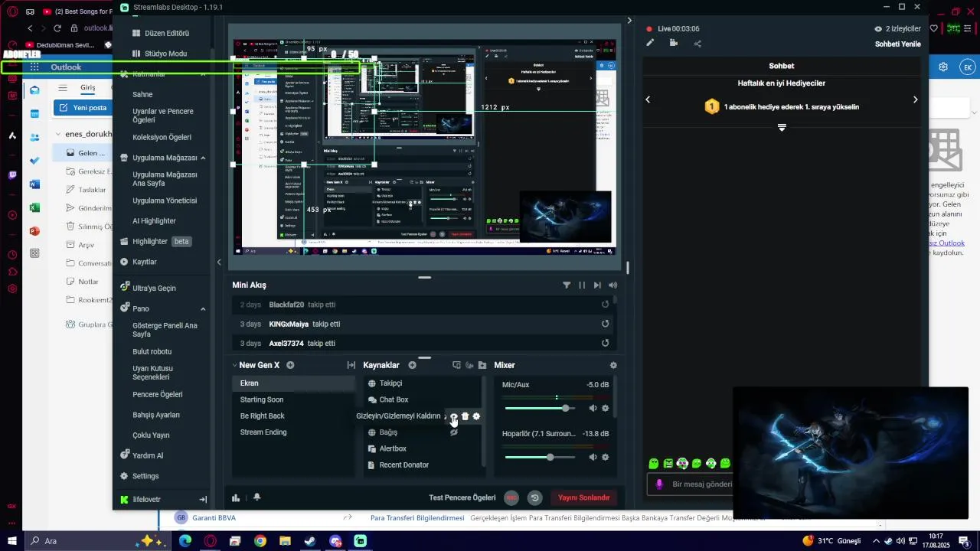Unhide the Bağış source

pyautogui.click(x=453, y=432)
